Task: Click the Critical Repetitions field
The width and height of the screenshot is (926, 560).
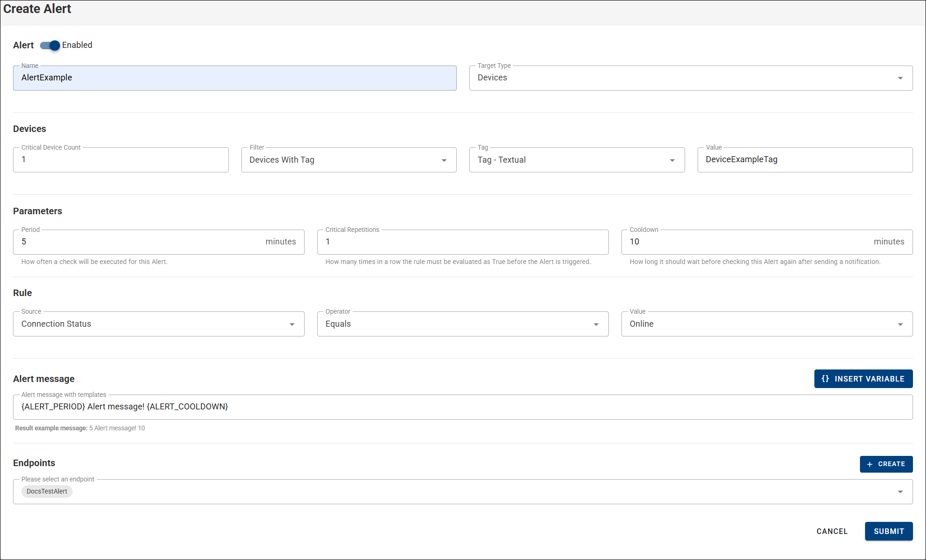Action: [x=463, y=242]
